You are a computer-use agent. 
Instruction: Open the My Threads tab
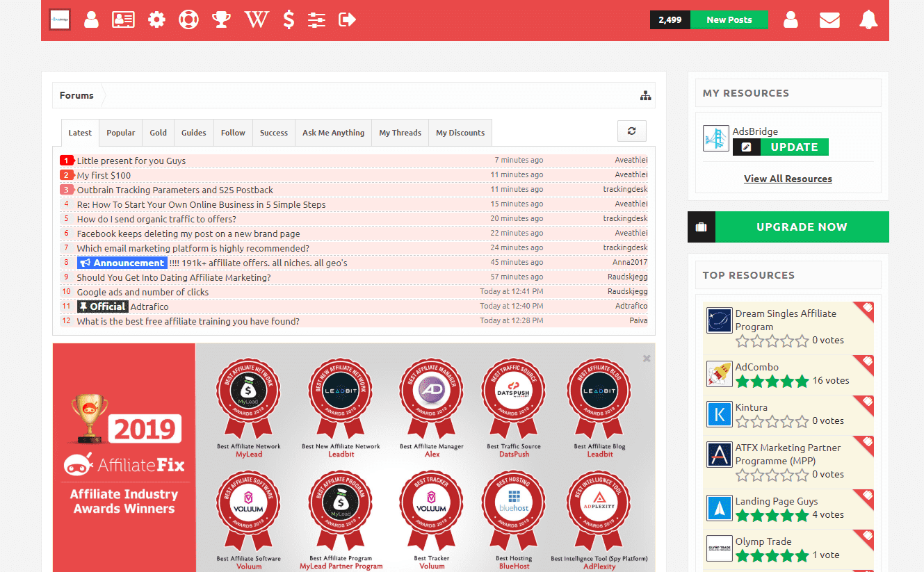coord(400,133)
